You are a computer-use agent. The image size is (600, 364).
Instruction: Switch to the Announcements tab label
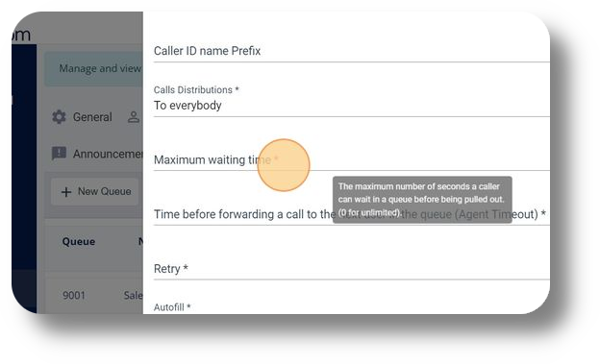pos(108,154)
